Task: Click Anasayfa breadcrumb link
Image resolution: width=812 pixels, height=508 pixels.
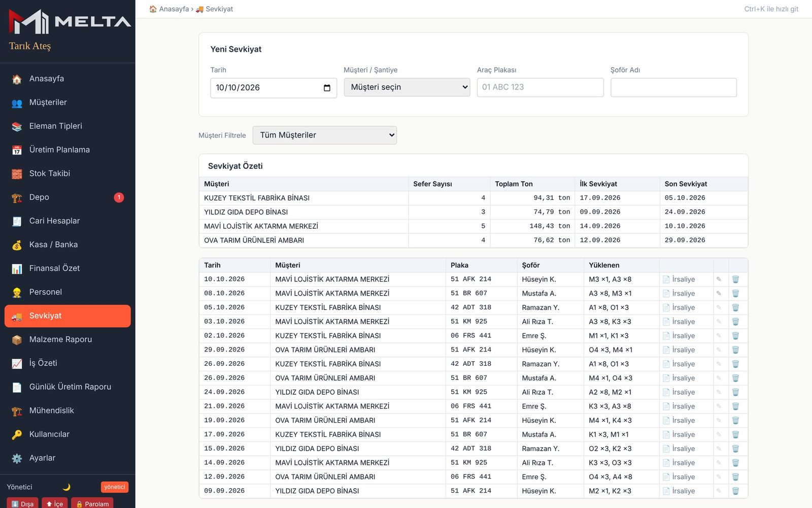Action: click(169, 9)
